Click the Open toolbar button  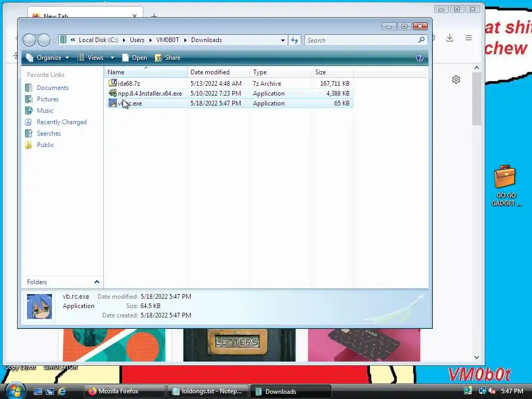pyautogui.click(x=135, y=58)
